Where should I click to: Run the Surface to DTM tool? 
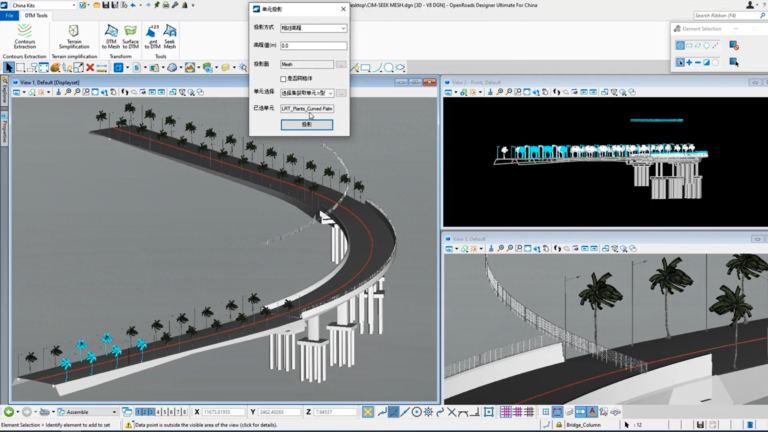tap(130, 37)
